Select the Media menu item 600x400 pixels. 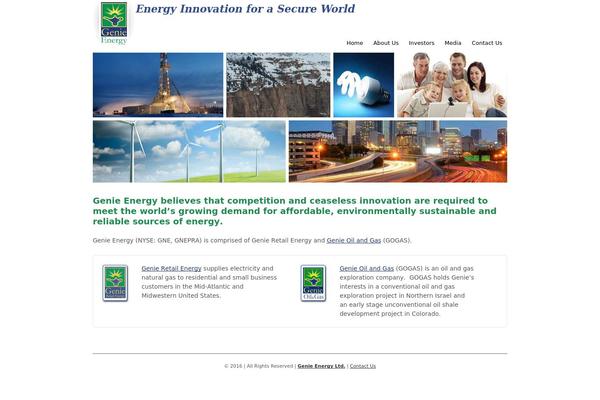pyautogui.click(x=453, y=43)
